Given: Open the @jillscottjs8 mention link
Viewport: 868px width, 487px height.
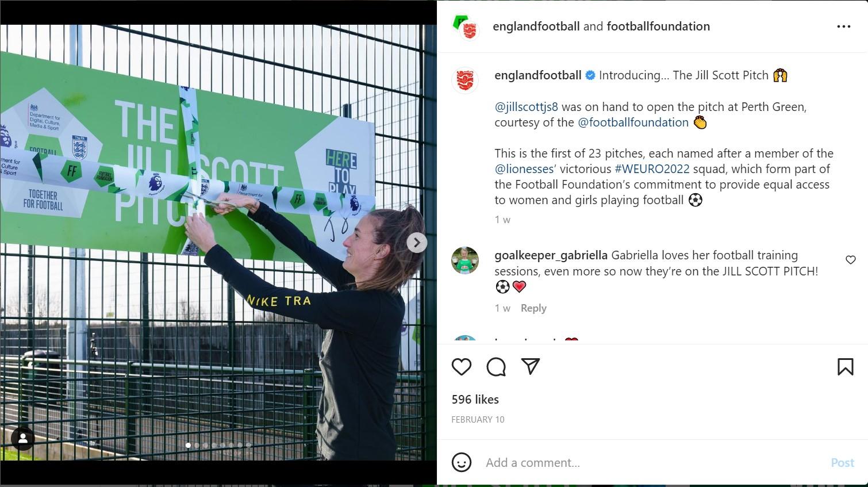Looking at the screenshot, I should [527, 107].
